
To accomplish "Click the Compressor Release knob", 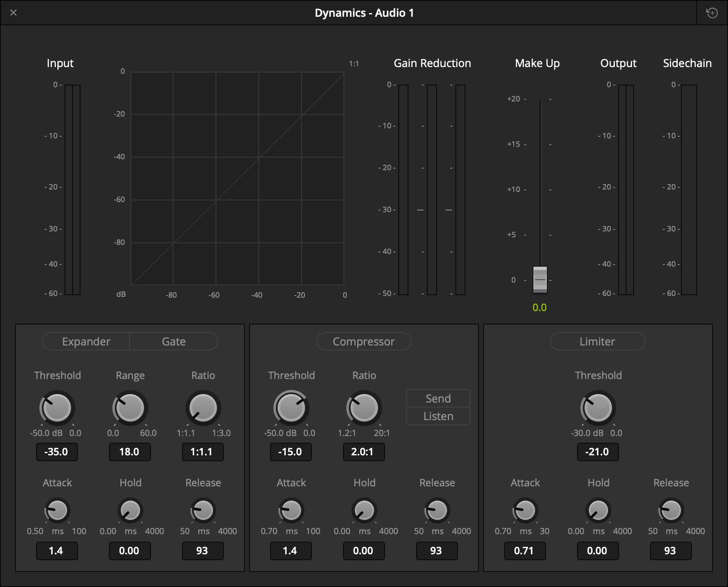I will click(x=437, y=510).
